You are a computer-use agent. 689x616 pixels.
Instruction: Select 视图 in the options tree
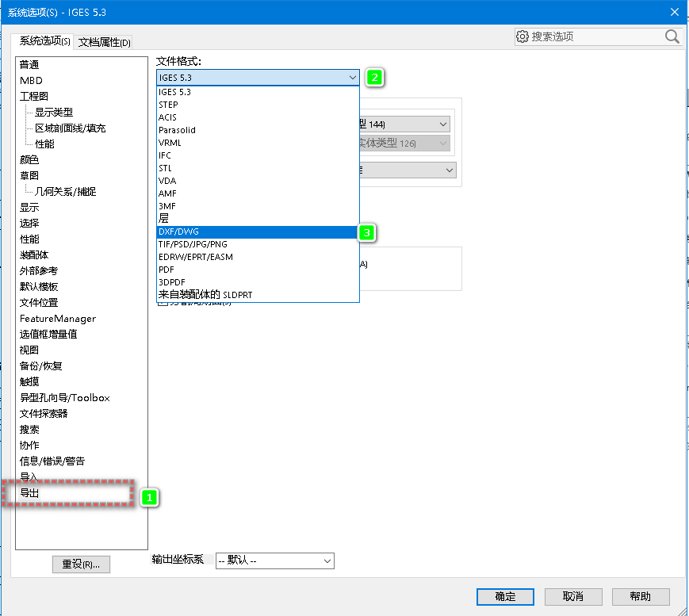29,350
